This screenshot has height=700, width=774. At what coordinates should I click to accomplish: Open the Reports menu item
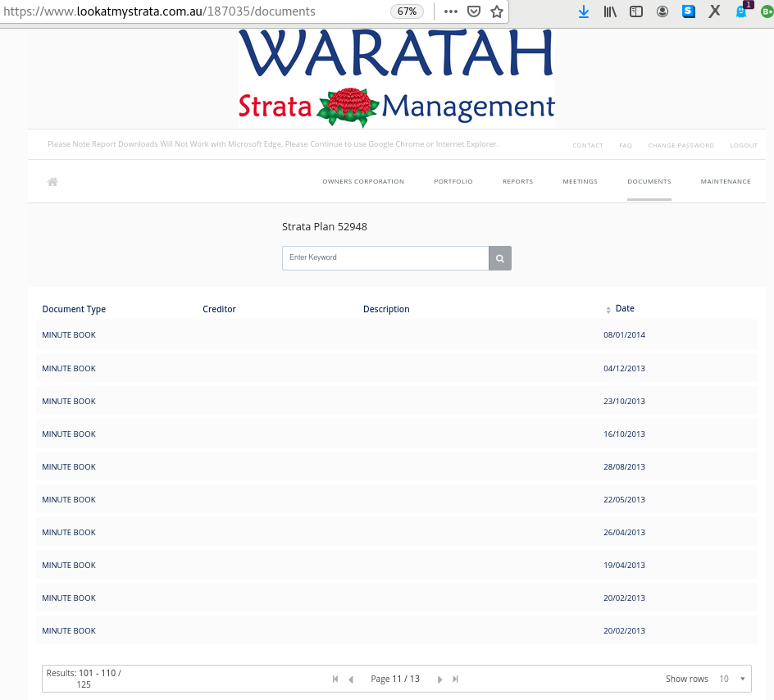coord(517,182)
